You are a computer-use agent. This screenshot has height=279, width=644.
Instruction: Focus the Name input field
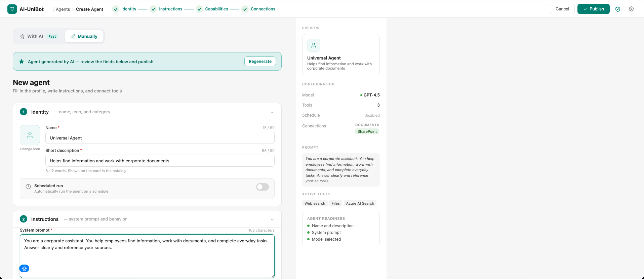(x=160, y=138)
